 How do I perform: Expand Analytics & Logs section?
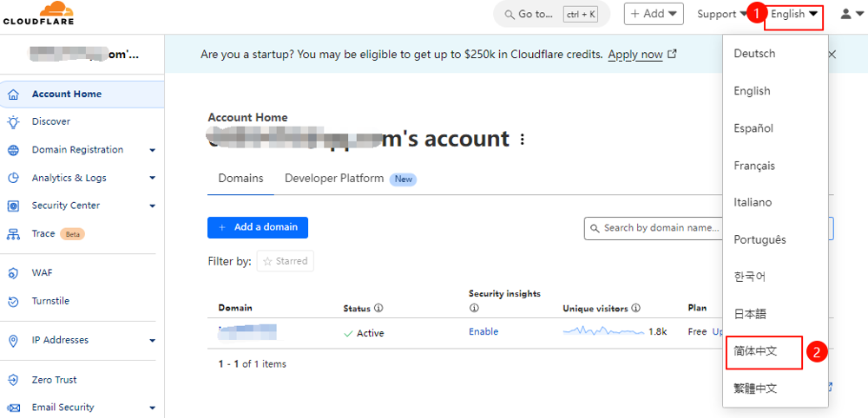152,178
